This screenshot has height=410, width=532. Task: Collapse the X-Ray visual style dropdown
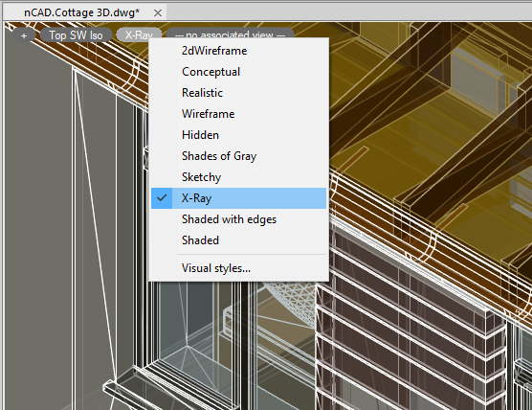point(139,35)
